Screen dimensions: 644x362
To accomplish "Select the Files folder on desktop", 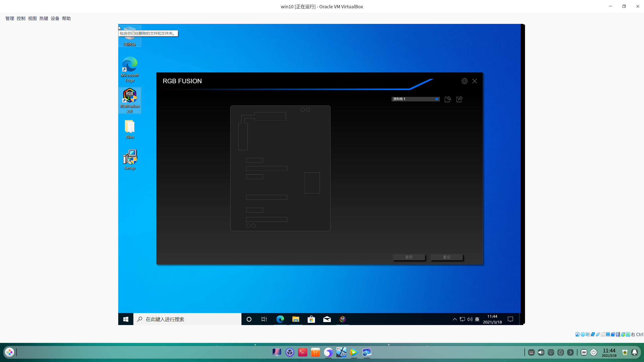I will [x=130, y=129].
